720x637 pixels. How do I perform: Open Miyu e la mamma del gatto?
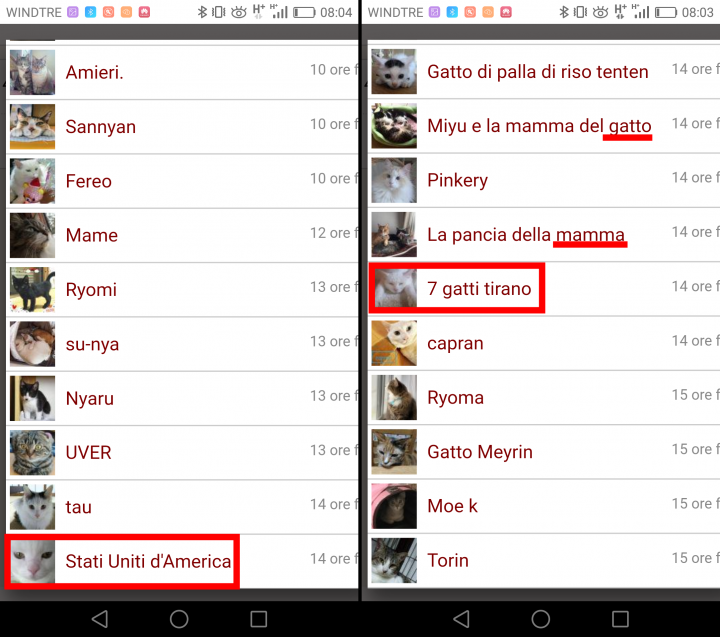[x=539, y=126]
